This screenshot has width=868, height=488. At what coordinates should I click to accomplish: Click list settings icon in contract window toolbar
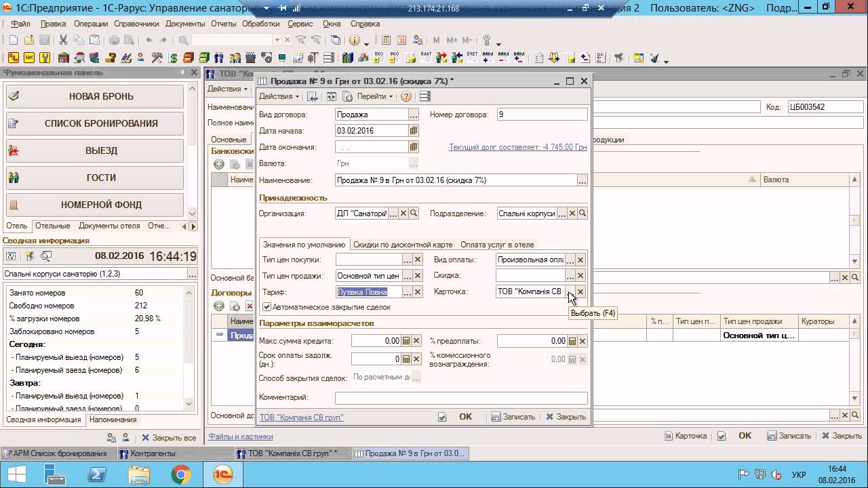coord(425,96)
